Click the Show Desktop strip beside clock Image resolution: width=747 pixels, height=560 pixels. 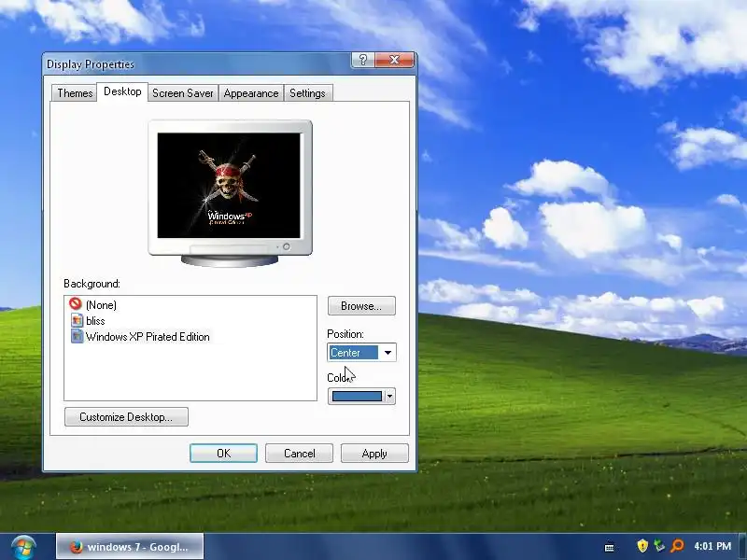point(742,547)
